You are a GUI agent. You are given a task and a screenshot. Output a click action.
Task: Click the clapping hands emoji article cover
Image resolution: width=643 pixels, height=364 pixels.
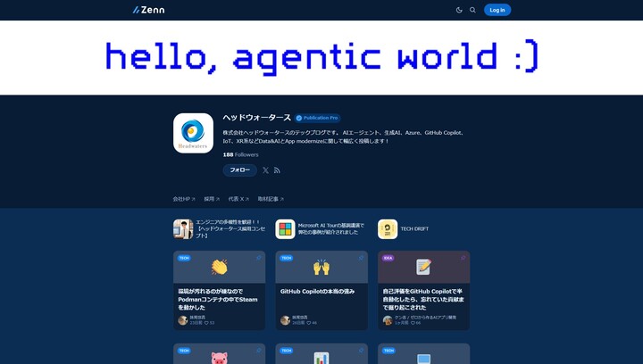click(x=219, y=267)
